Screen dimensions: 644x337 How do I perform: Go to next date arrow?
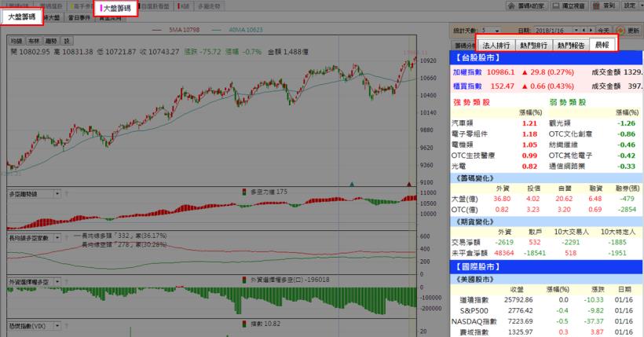591,31
